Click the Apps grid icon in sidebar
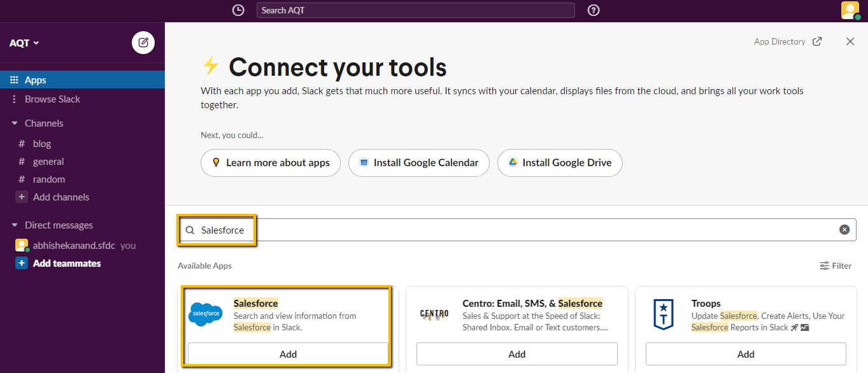The image size is (868, 373). pyautogui.click(x=14, y=80)
